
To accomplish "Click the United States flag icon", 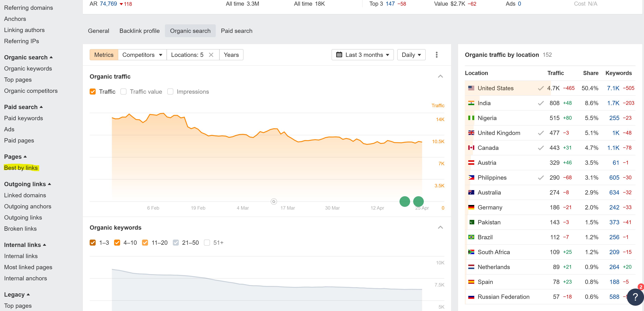I will 471,88.
